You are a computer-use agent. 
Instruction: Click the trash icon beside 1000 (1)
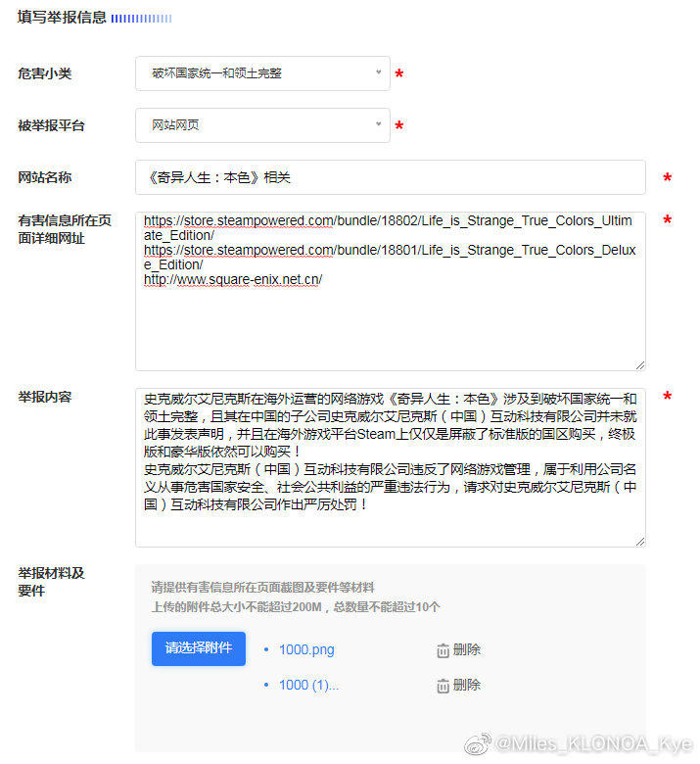click(x=443, y=686)
